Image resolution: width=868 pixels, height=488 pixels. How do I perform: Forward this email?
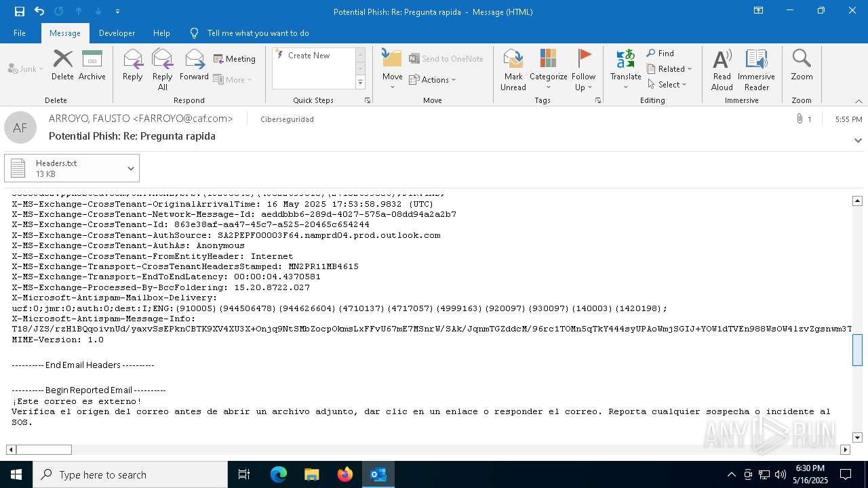click(194, 65)
